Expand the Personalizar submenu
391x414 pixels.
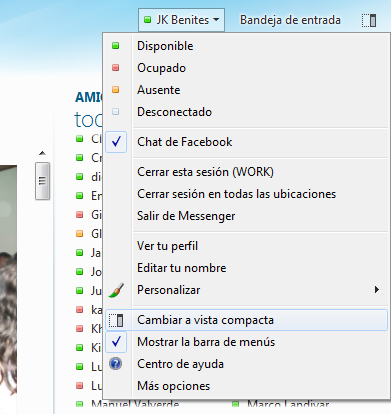[247, 290]
